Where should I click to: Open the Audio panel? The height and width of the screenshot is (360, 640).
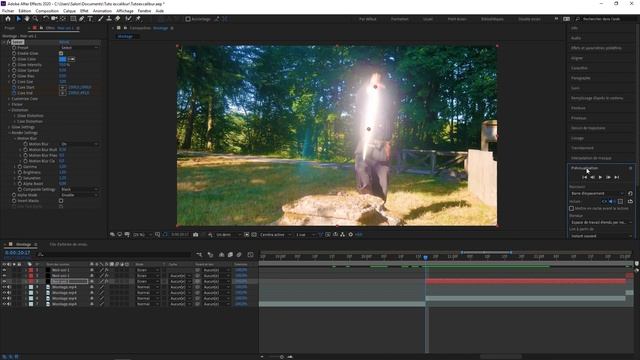coord(576,38)
